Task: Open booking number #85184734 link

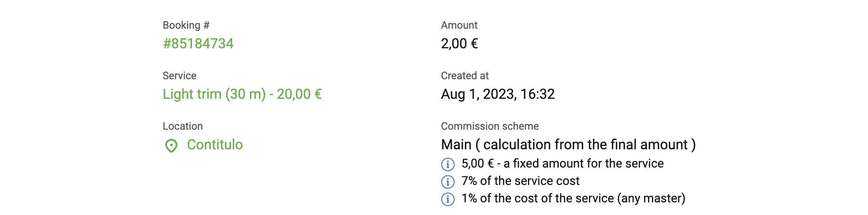Action: (x=198, y=44)
